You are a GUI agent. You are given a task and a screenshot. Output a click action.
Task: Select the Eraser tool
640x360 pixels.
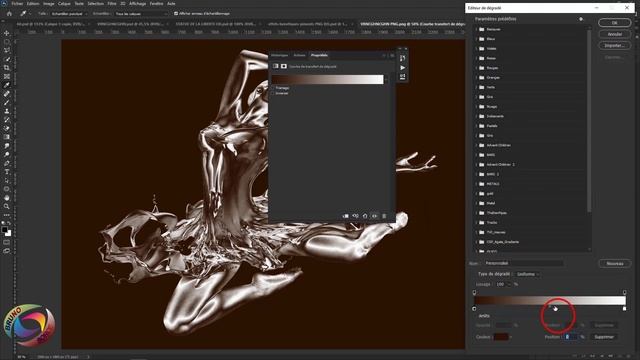pos(7,128)
